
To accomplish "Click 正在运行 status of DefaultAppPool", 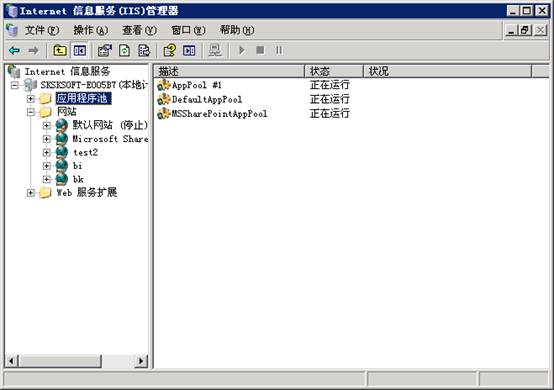I will pos(330,99).
